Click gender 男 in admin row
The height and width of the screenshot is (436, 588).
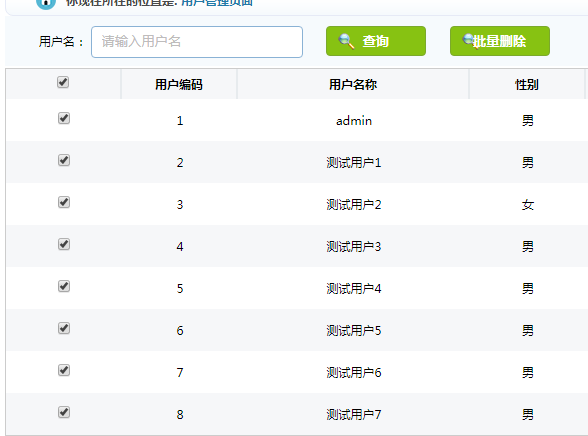point(528,121)
